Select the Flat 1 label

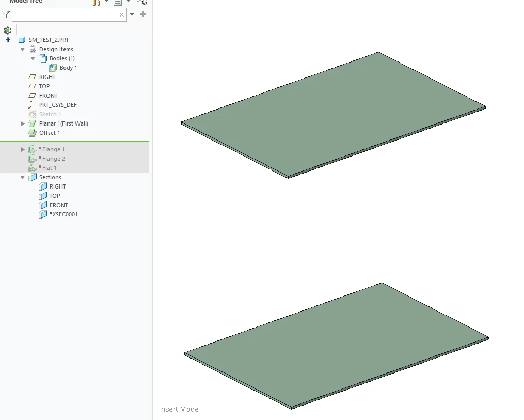point(49,168)
